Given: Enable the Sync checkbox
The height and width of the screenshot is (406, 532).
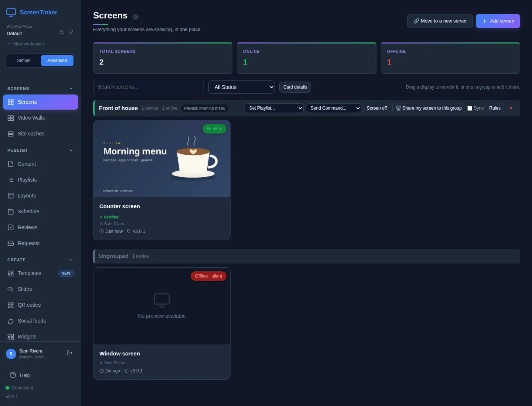Looking at the screenshot, I should click(470, 108).
